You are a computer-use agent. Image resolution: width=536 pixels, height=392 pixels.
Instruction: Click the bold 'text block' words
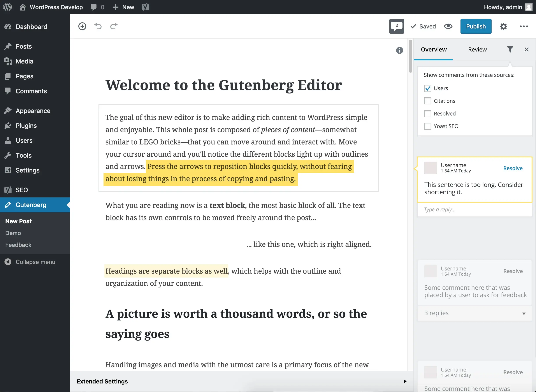(x=227, y=205)
